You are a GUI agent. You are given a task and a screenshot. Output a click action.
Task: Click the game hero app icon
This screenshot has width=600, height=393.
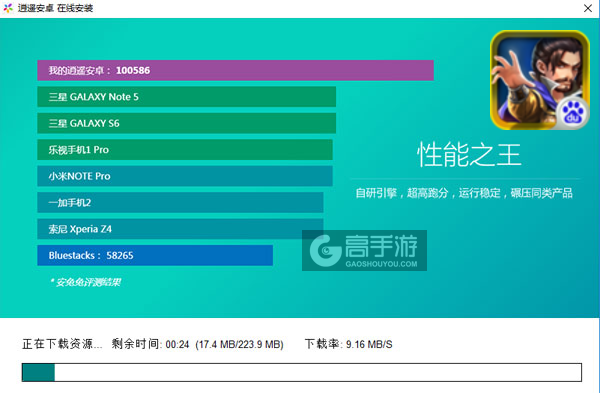[540, 80]
